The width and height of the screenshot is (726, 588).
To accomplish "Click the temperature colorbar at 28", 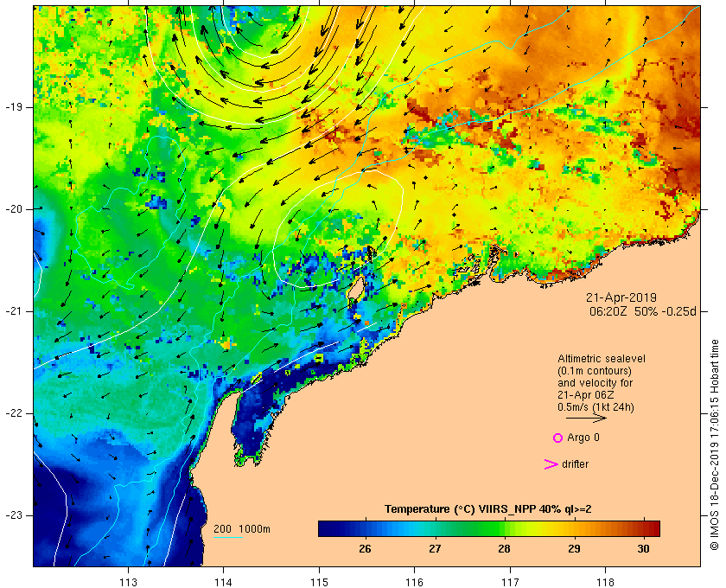I will click(x=504, y=528).
